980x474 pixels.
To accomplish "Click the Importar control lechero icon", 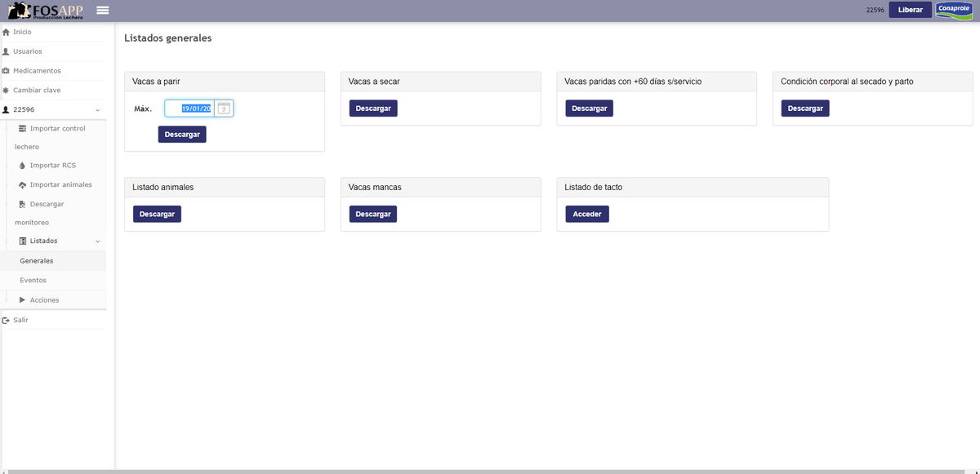I will point(23,128).
